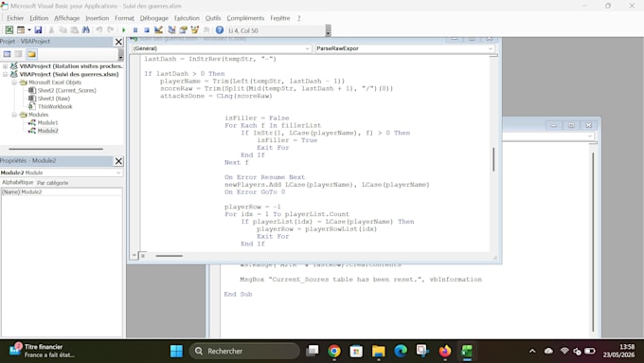Run macro with green play icon
This screenshot has height=363, width=644.
pyautogui.click(x=123, y=30)
